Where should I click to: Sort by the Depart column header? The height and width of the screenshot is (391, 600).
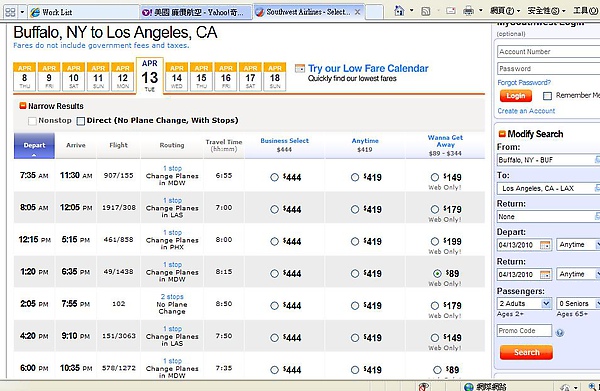pos(34,145)
